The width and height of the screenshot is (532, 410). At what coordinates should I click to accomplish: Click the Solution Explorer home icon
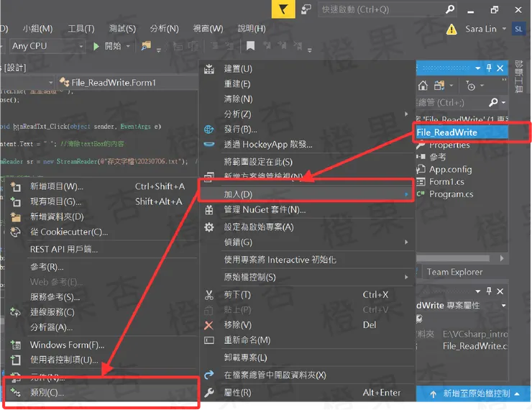pos(423,86)
